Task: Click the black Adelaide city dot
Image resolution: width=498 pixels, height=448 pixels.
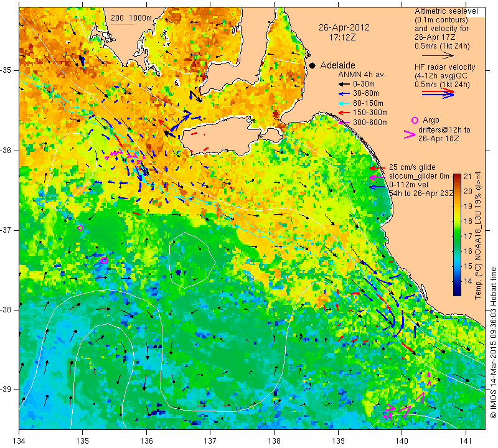Action: pyautogui.click(x=312, y=65)
